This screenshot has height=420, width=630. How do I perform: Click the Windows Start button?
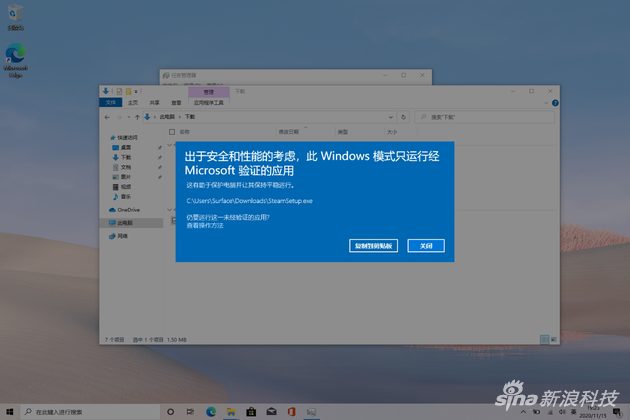point(10,412)
